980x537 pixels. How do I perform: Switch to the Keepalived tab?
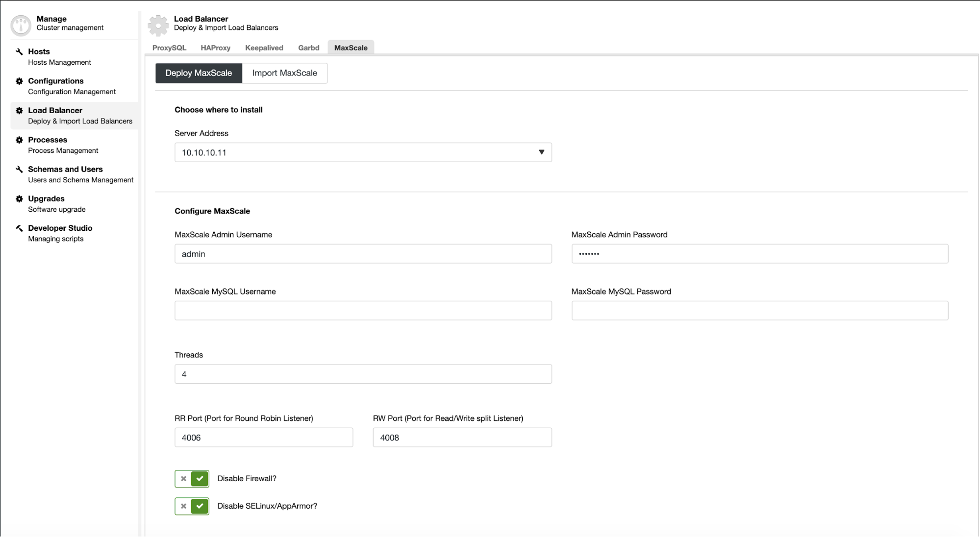[x=264, y=48]
